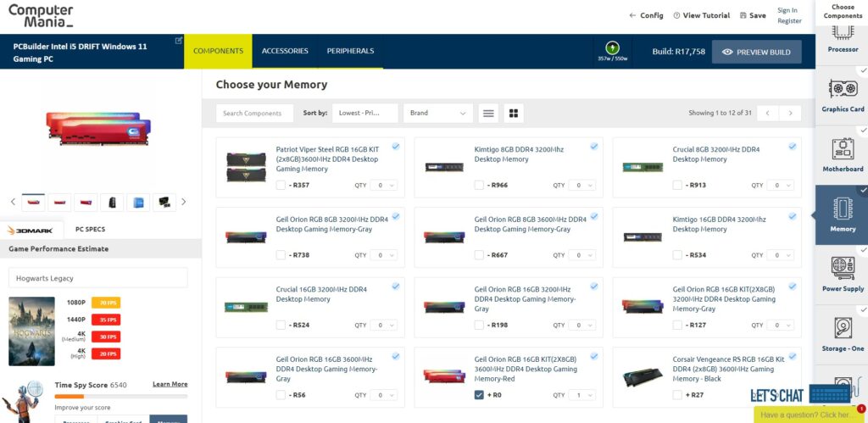868x423 pixels.
Task: Click the Preview Build button
Action: tap(756, 52)
